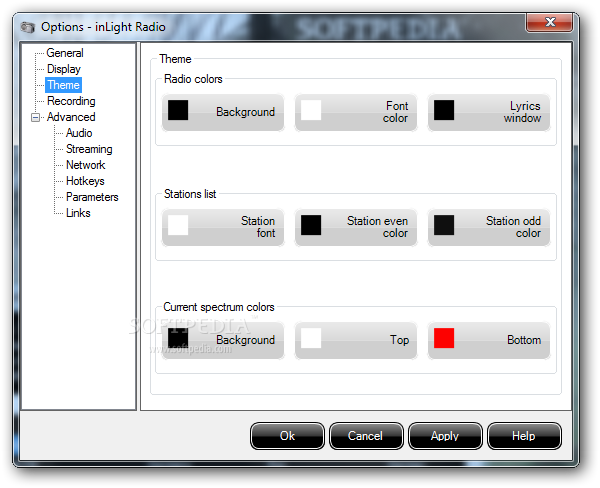
Task: Select the Display tree item
Action: tap(64, 69)
